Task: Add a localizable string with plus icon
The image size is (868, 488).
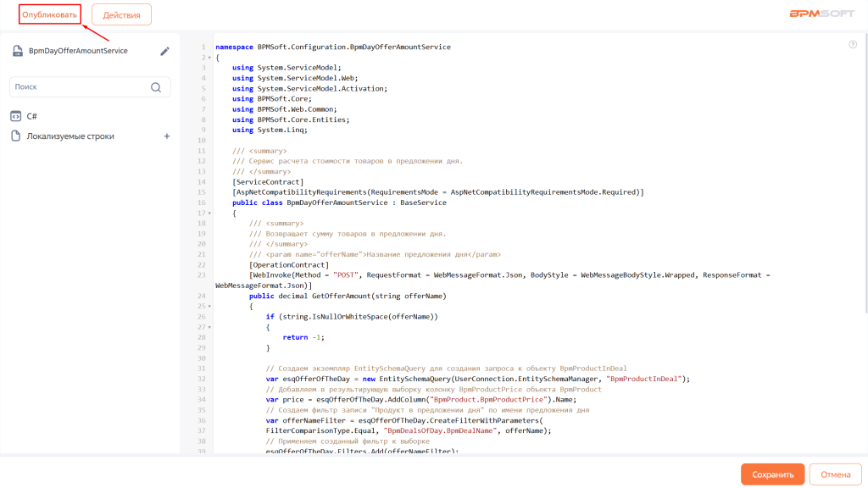Action: coord(166,136)
